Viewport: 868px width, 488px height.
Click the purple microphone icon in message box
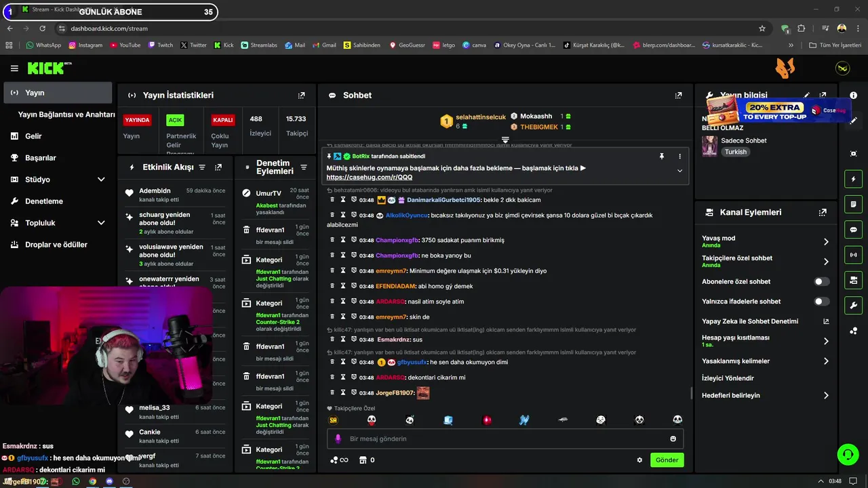[x=338, y=439]
